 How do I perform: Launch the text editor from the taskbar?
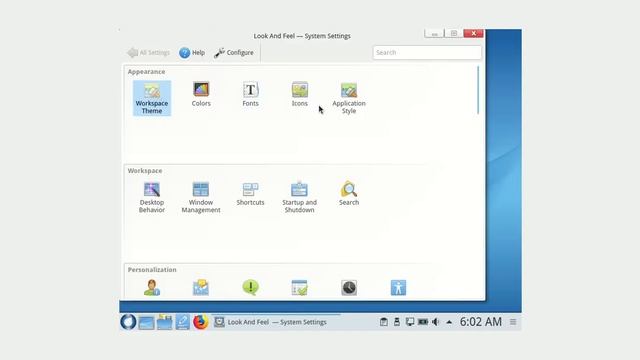click(182, 322)
